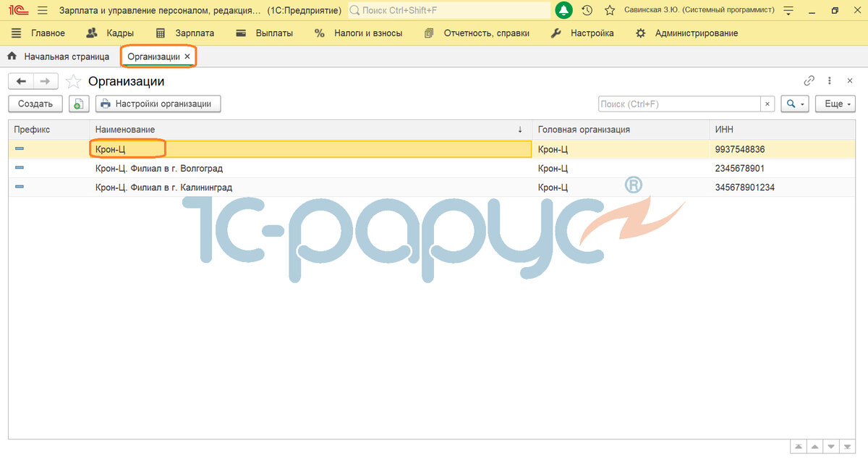Image resolution: width=868 pixels, height=459 pixels.
Task: Navigate back with left arrow button
Action: [x=21, y=82]
